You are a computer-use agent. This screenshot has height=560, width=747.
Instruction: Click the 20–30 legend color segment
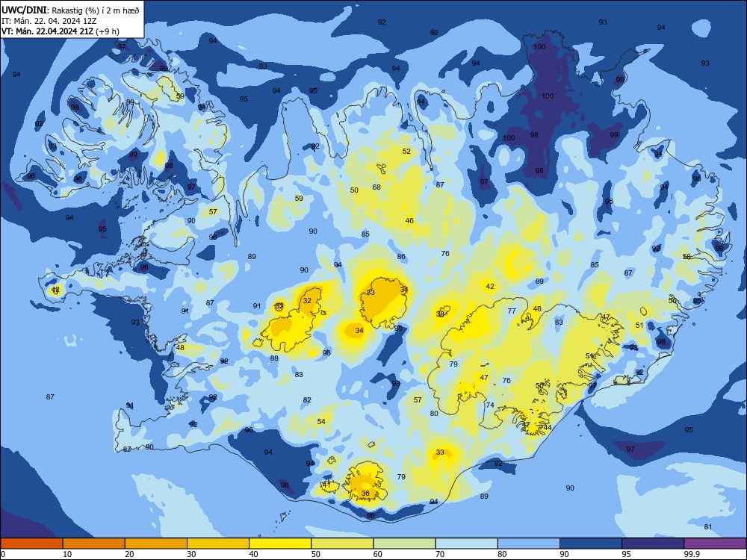156,544
